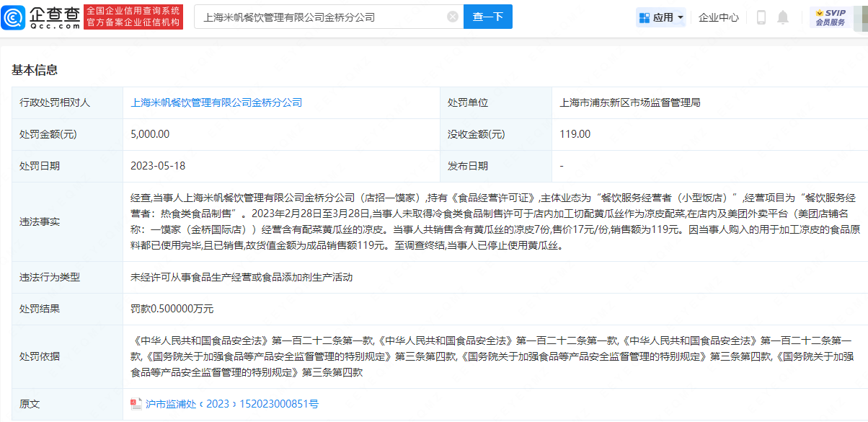Click the 基本信息 section heading
Image resolution: width=868 pixels, height=422 pixels.
35,70
